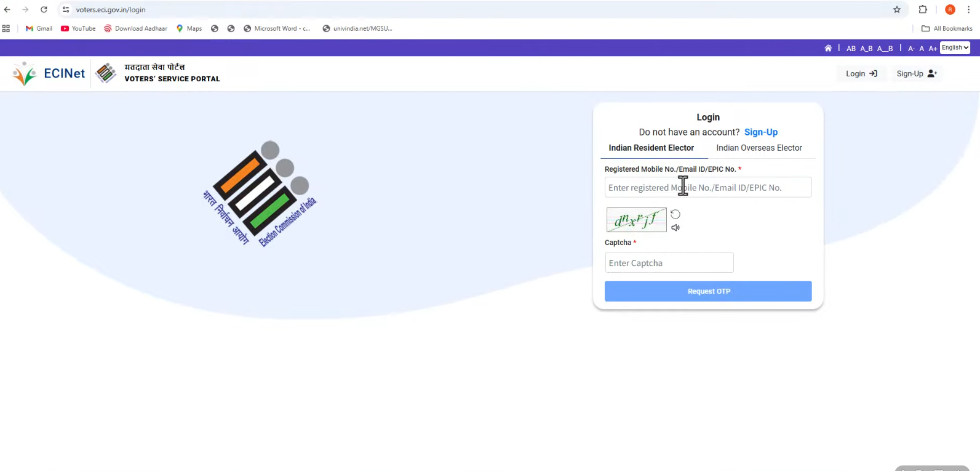Refresh the captcha image
This screenshot has height=471, width=980.
tap(675, 214)
